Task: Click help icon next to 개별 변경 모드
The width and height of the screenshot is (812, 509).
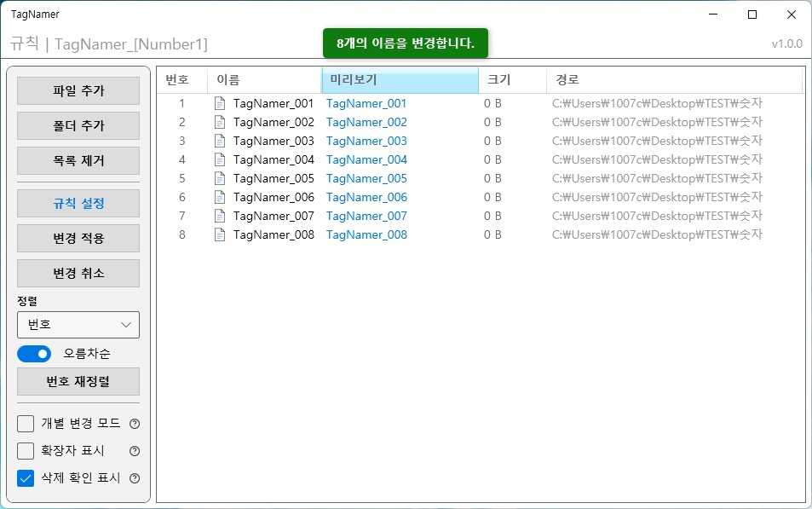Action: 134,424
